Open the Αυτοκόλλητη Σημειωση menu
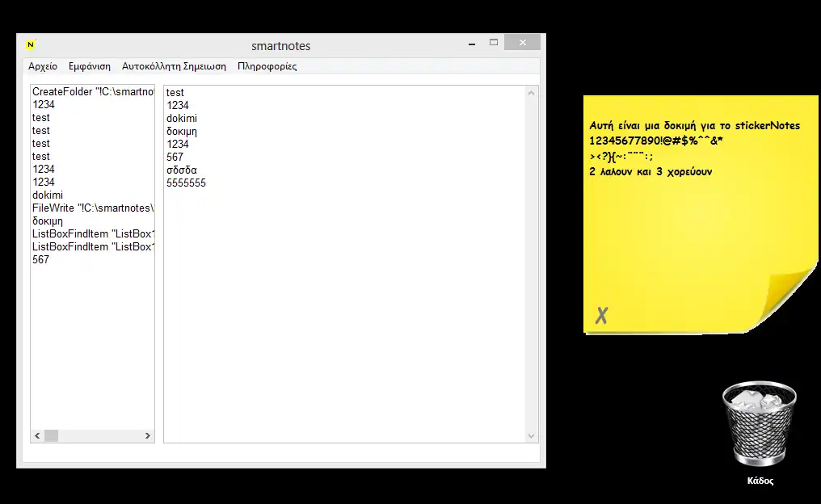The width and height of the screenshot is (821, 504). click(174, 66)
